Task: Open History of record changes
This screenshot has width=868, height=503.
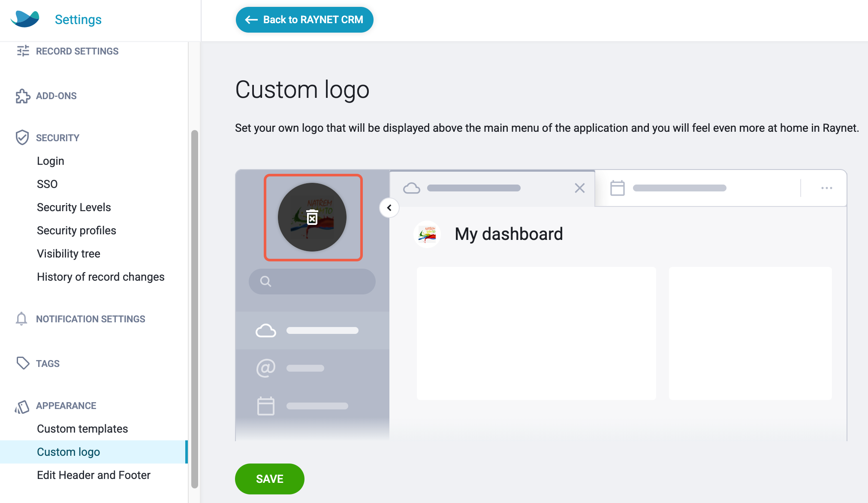Action: [101, 277]
